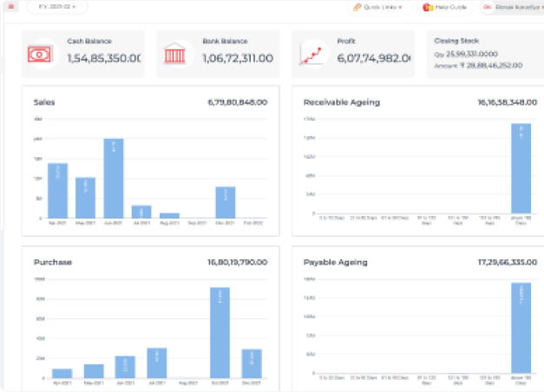Click the Payable Ageing chart bar
The height and width of the screenshot is (392, 544).
521,328
